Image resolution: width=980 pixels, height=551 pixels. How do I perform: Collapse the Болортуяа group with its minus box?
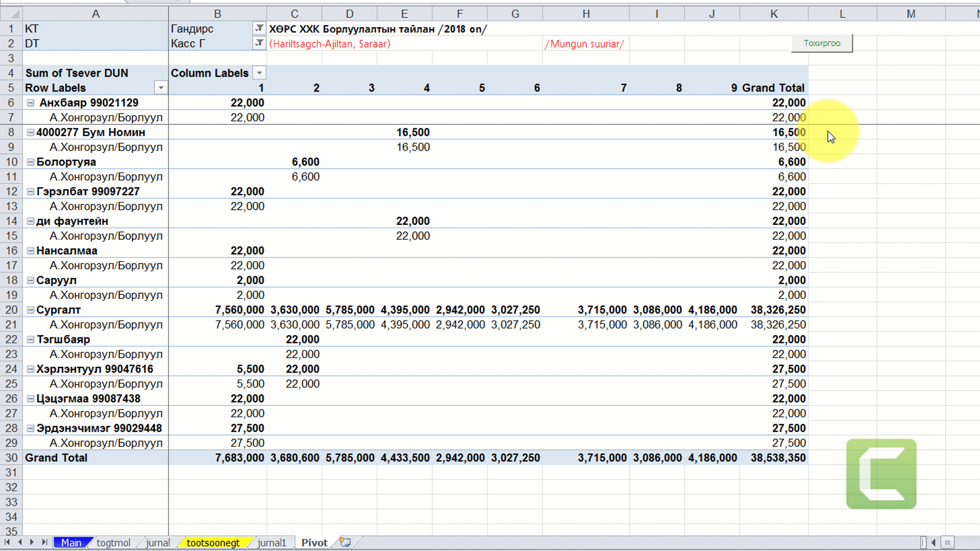click(x=31, y=162)
